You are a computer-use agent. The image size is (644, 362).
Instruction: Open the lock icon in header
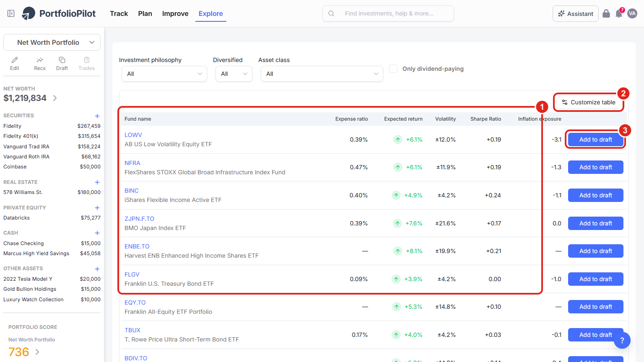pos(606,13)
